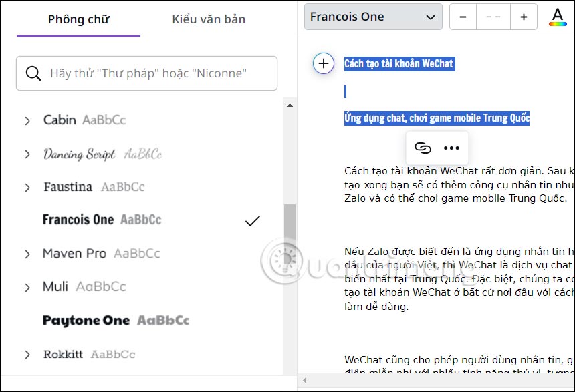
Task: Click the search magnifier icon
Action: (33, 73)
